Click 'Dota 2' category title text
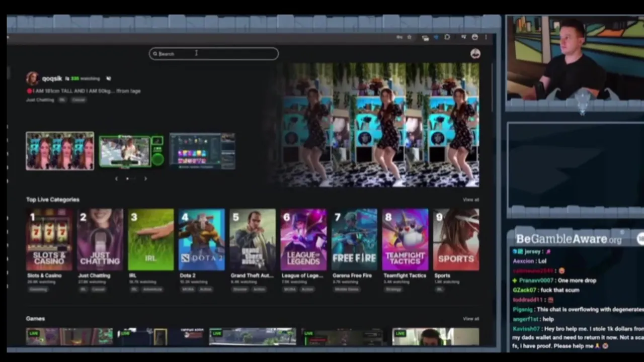 click(187, 276)
